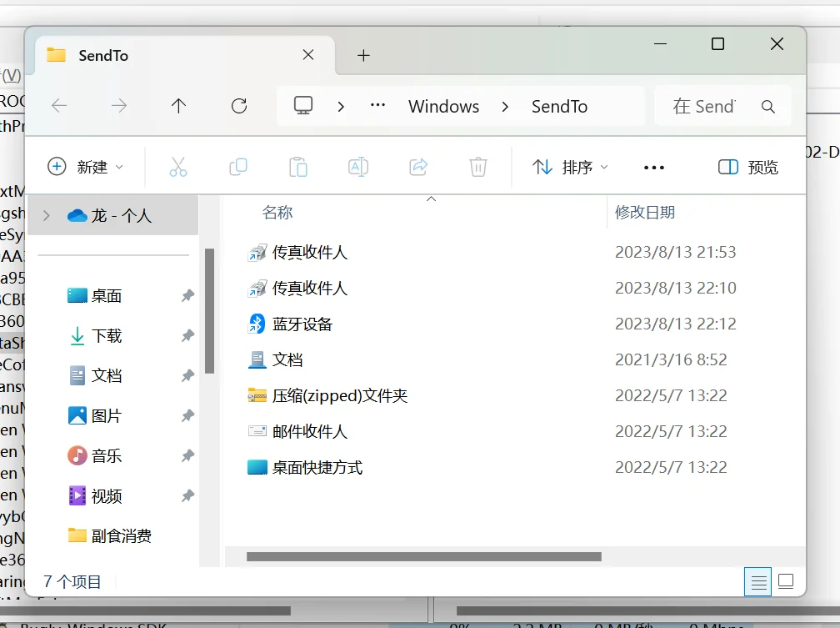Viewport: 840px width, 628px height.
Task: Go up one folder level
Action: pyautogui.click(x=178, y=106)
